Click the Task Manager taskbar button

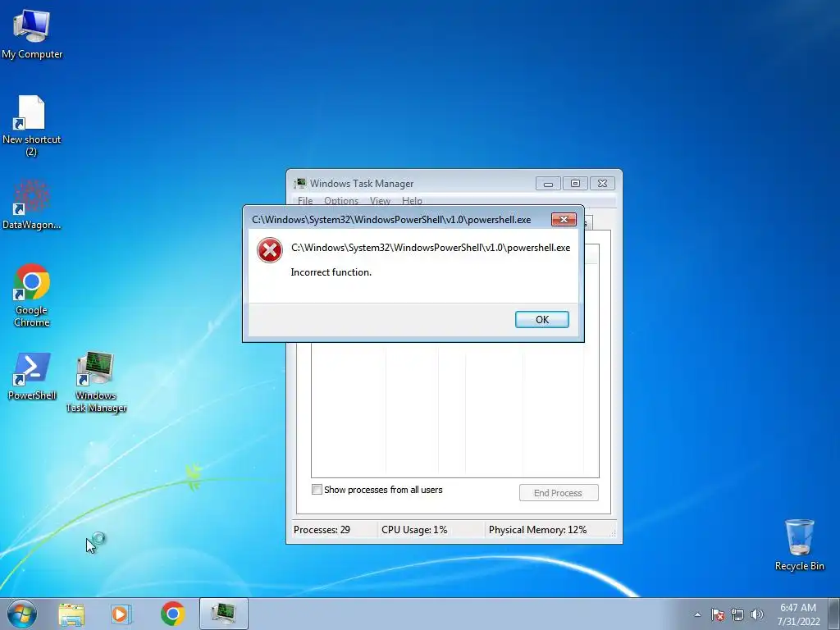224,614
